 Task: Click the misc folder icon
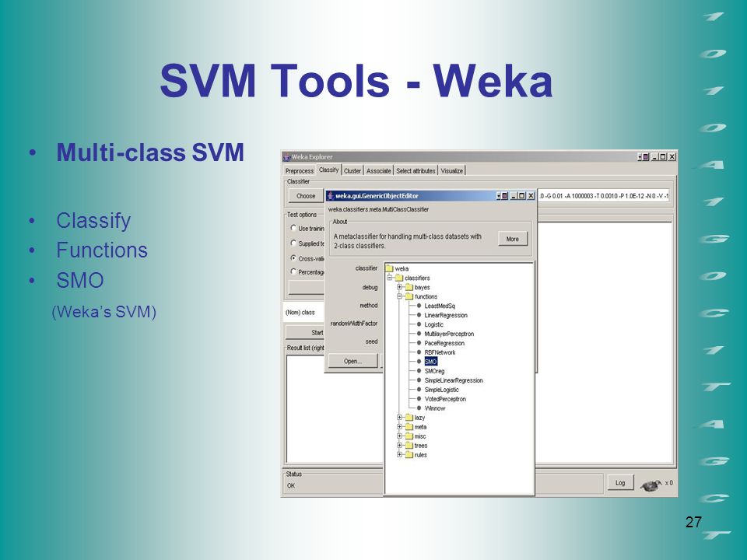(409, 436)
